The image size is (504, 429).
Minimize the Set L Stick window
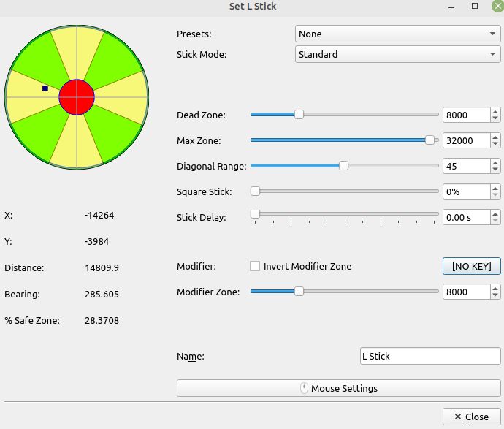coord(451,7)
